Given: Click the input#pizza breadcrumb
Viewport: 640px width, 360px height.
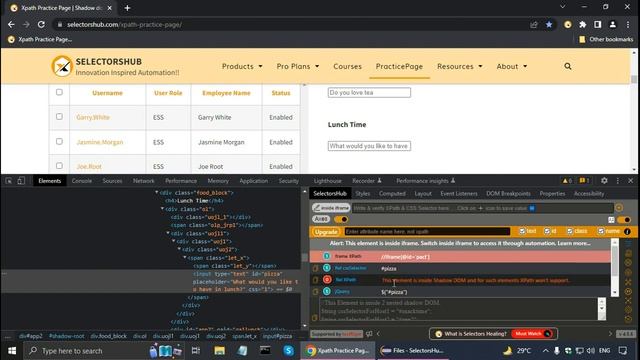Looking at the screenshot, I should [277, 336].
